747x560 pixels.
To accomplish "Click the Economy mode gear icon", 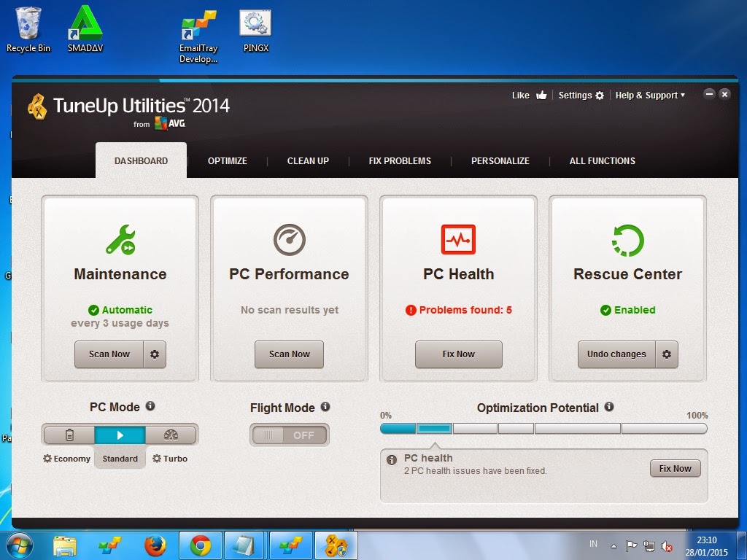I will [x=47, y=459].
